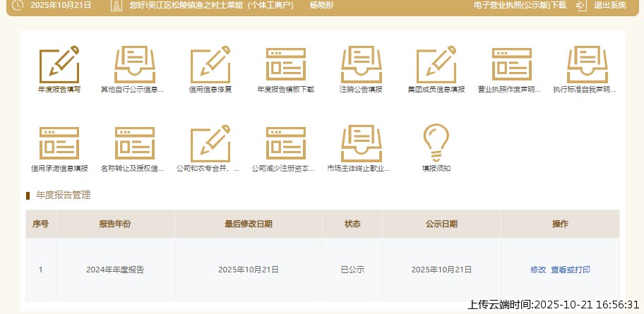
Task: Click 退出系统 to log out
Action: click(609, 5)
